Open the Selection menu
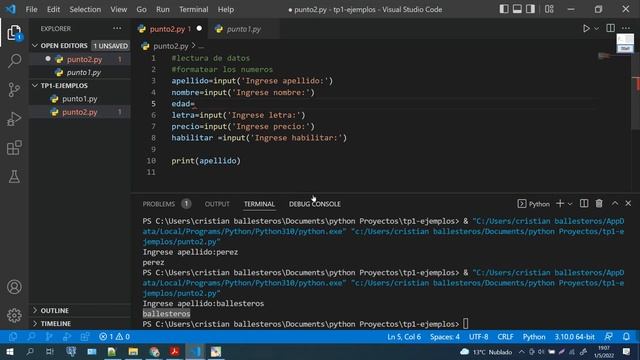The width and height of the screenshot is (640, 360). click(85, 9)
